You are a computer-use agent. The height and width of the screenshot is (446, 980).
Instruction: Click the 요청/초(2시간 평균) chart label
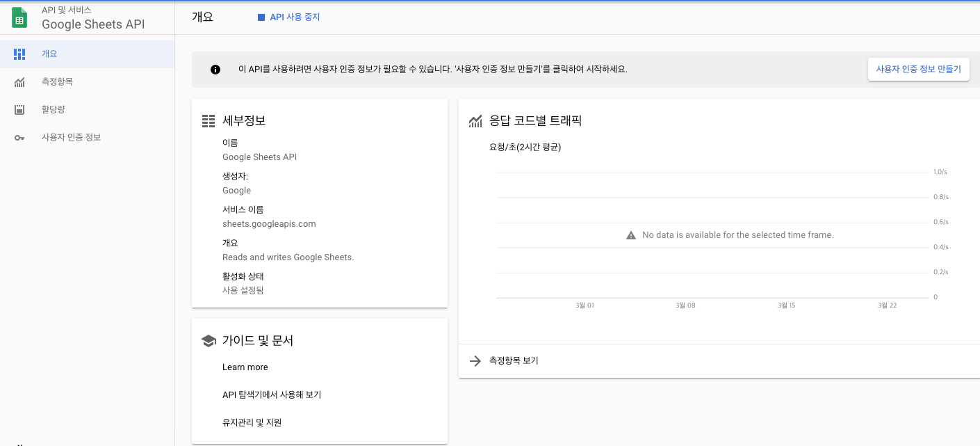tap(525, 148)
